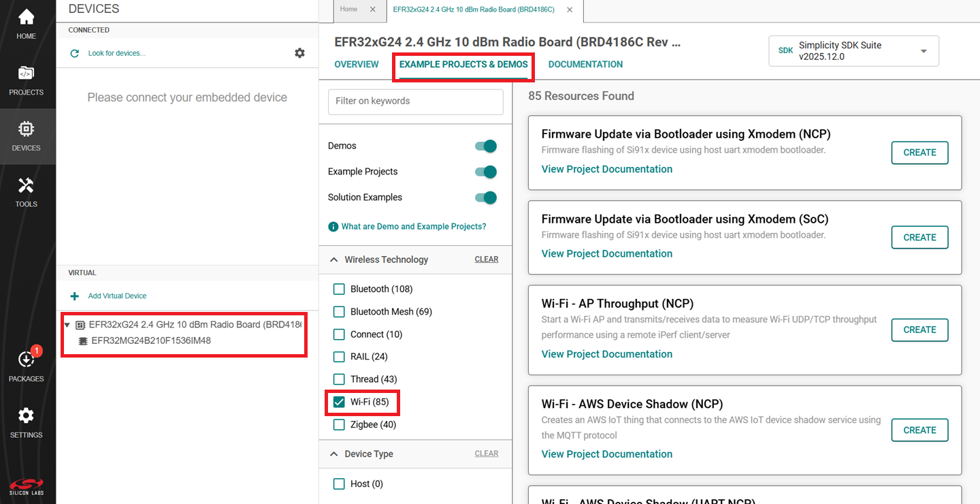The width and height of the screenshot is (980, 504).
Task: Create the Wi-Fi AP Throughput (NCP) project
Action: tap(919, 330)
